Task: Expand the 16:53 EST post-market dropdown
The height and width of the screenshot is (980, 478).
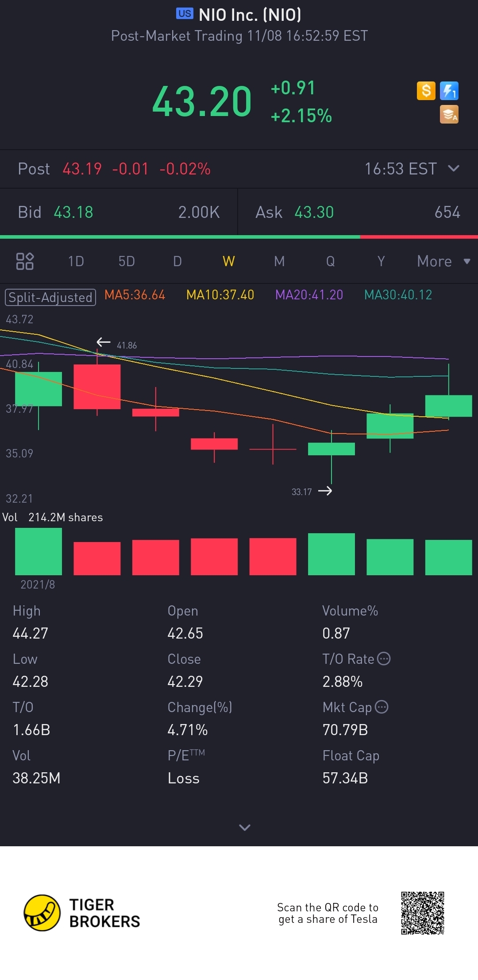Action: click(x=454, y=168)
